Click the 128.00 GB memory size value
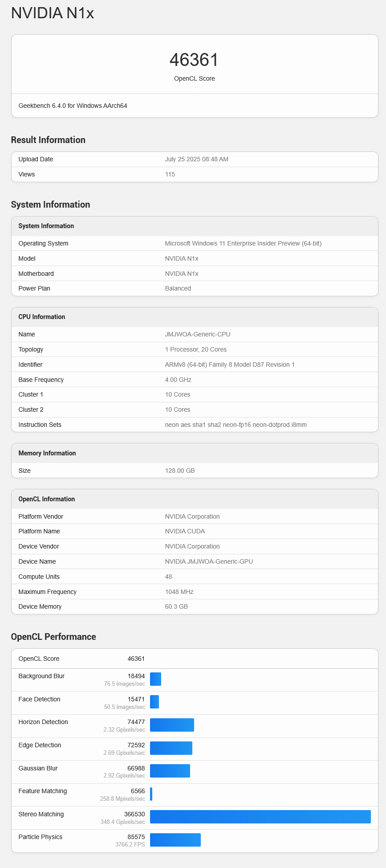The width and height of the screenshot is (386, 868). 180,471
